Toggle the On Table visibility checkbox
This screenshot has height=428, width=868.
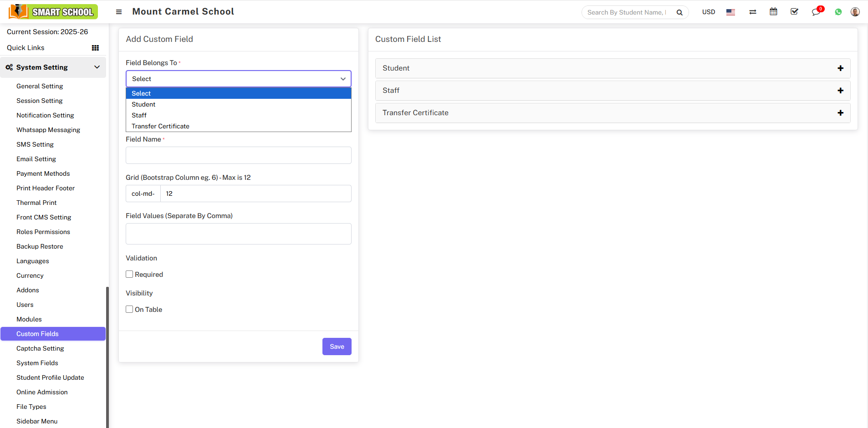130,309
